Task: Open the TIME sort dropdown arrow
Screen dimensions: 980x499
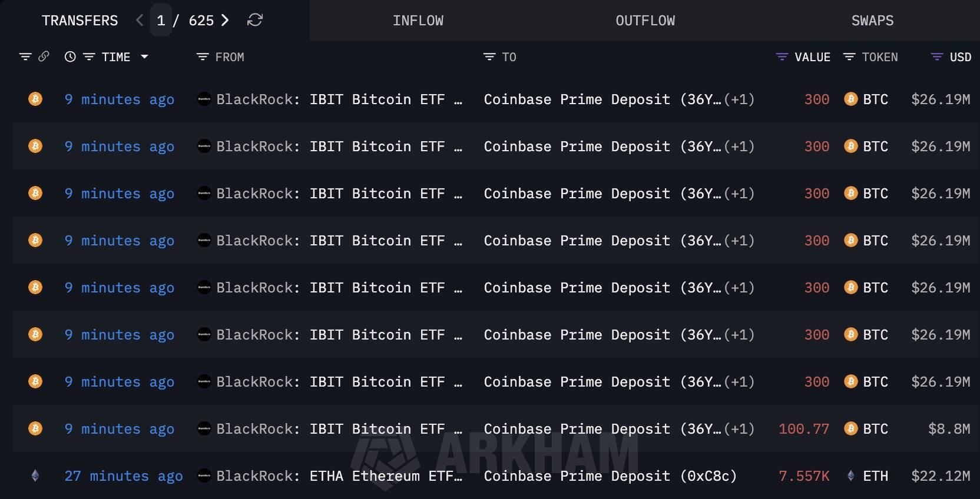Action: pyautogui.click(x=144, y=56)
